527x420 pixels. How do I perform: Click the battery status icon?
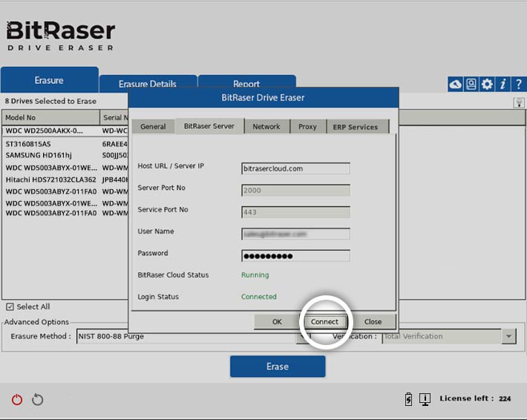[408, 398]
